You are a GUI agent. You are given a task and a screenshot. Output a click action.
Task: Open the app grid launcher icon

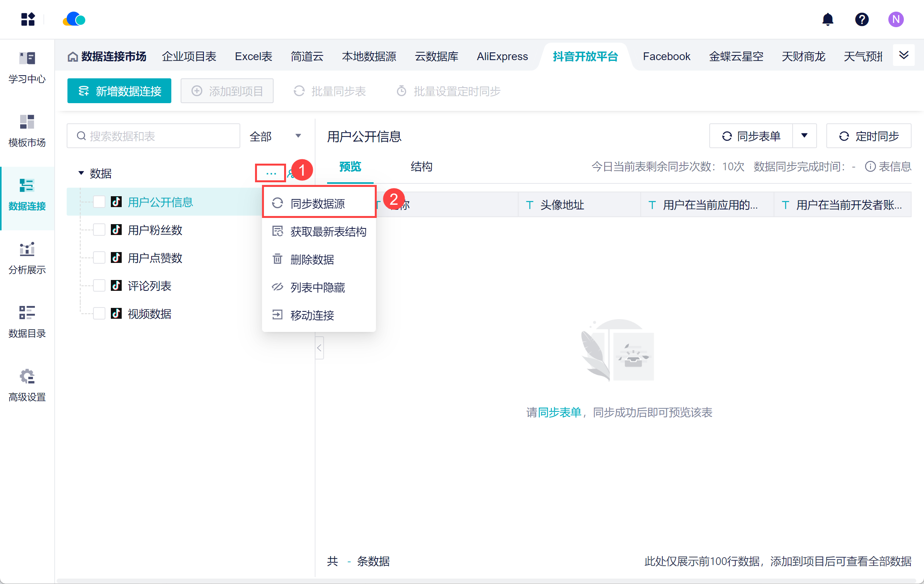pyautogui.click(x=28, y=19)
